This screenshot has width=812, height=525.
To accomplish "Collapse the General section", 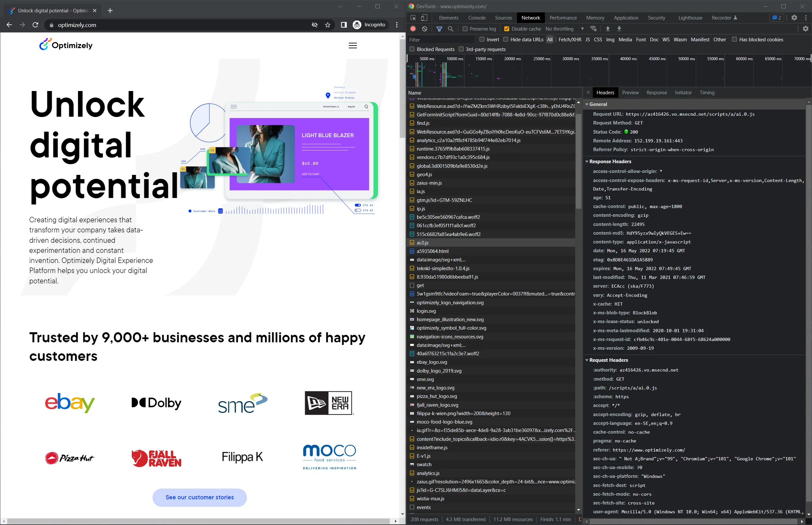I will point(587,104).
